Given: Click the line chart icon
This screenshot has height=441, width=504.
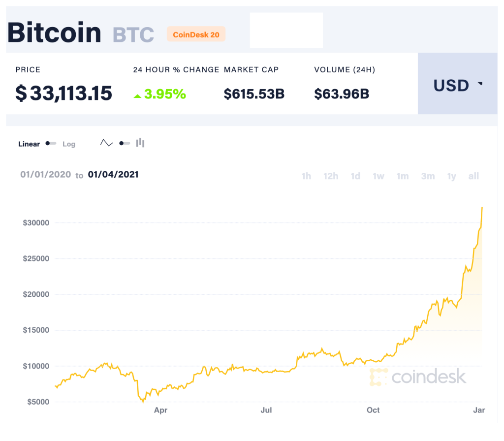Looking at the screenshot, I should [106, 143].
